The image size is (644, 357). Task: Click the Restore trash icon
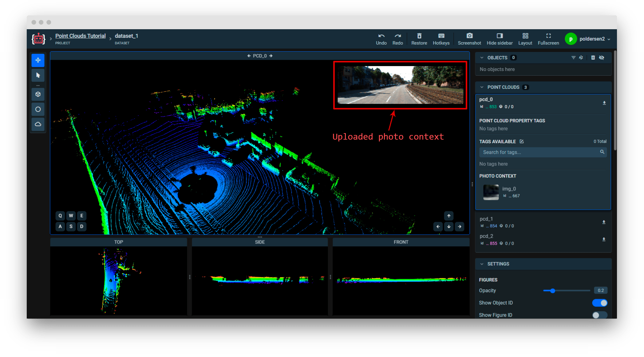click(x=419, y=39)
